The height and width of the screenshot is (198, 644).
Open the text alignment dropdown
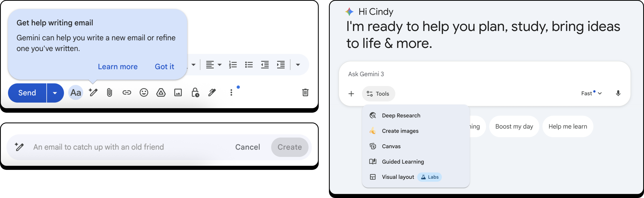tap(214, 65)
